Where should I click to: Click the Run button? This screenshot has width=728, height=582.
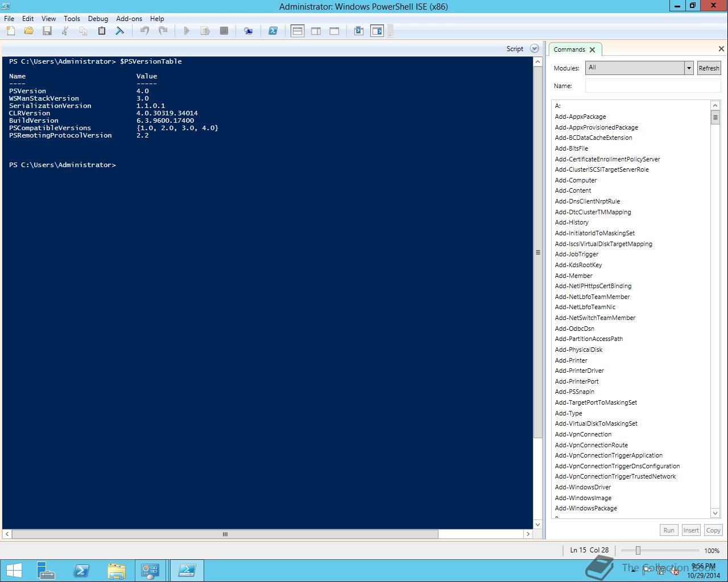pos(669,530)
